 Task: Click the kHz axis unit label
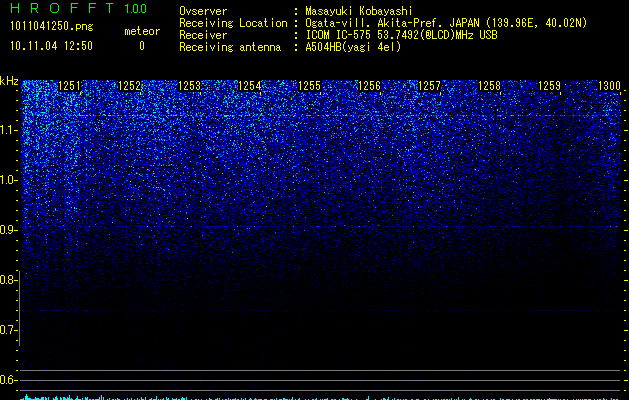click(9, 81)
